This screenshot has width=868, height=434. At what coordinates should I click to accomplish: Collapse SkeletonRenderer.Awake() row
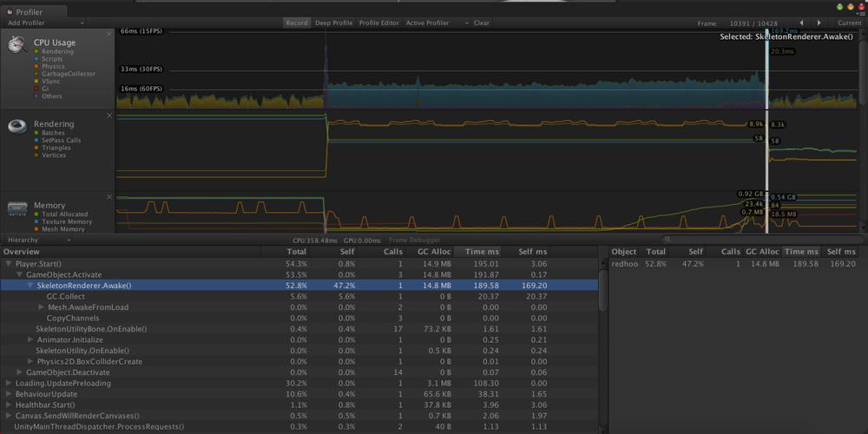(30, 286)
